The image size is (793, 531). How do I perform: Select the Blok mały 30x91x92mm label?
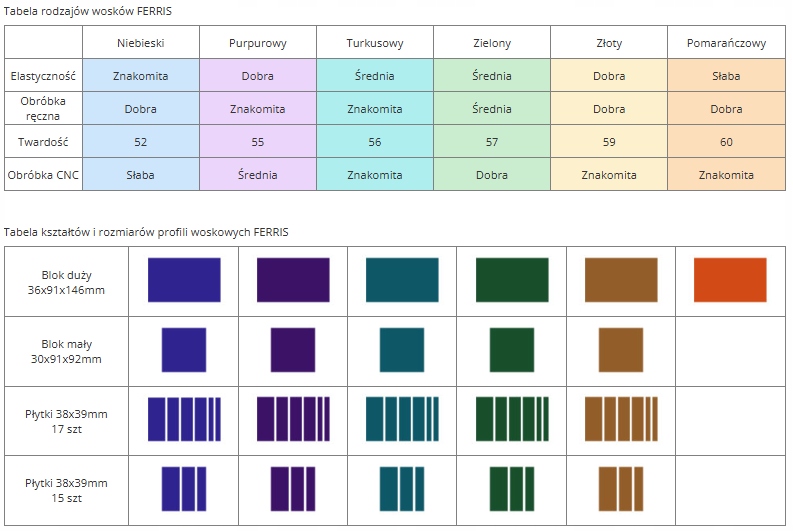65,351
